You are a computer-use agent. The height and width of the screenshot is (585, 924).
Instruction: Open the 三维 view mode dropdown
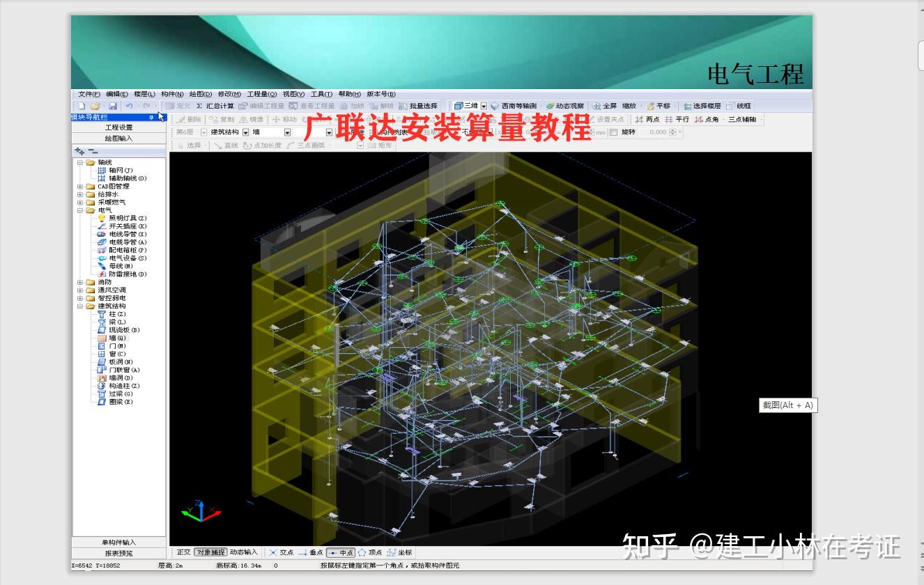click(x=484, y=106)
